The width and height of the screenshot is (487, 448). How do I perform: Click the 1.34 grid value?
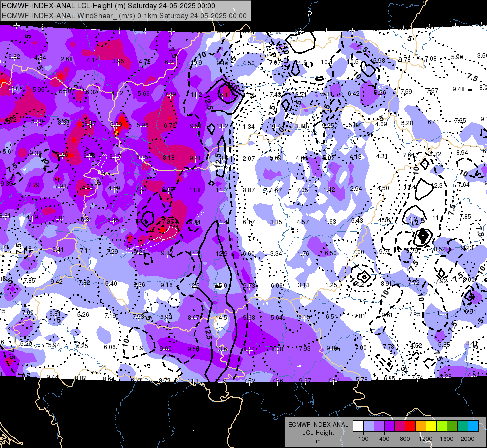coord(249,126)
